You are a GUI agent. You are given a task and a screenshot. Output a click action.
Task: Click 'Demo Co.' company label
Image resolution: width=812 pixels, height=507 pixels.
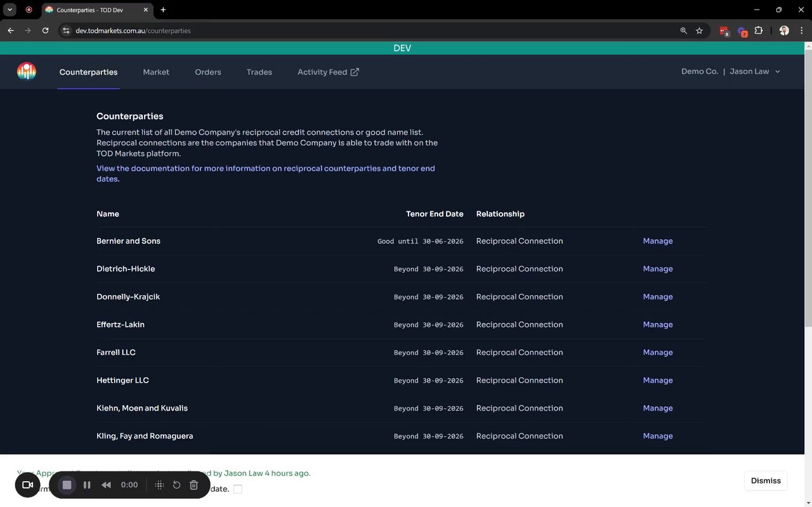point(700,72)
